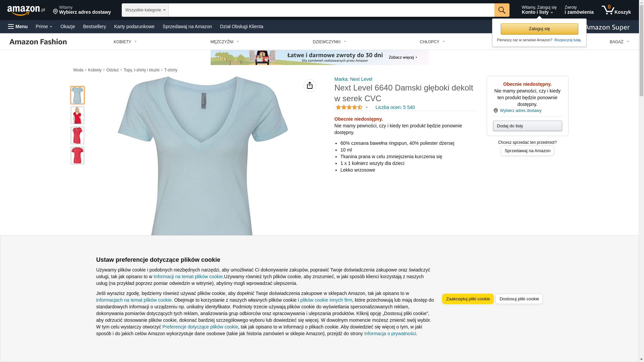Expand the Wszystkie kategorie search dropdown
Screen dimensions: 644x362
point(145,10)
